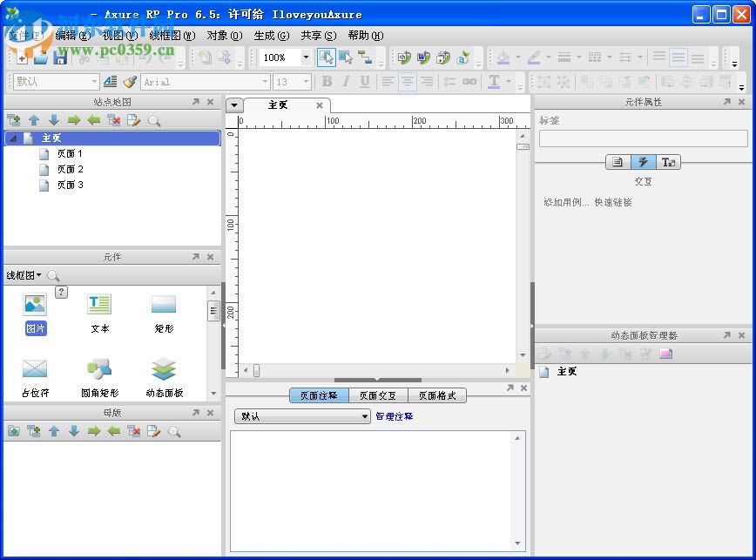This screenshot has height=560, width=756.
Task: Select 页面 2 in the sitemap tree
Action: 68,169
